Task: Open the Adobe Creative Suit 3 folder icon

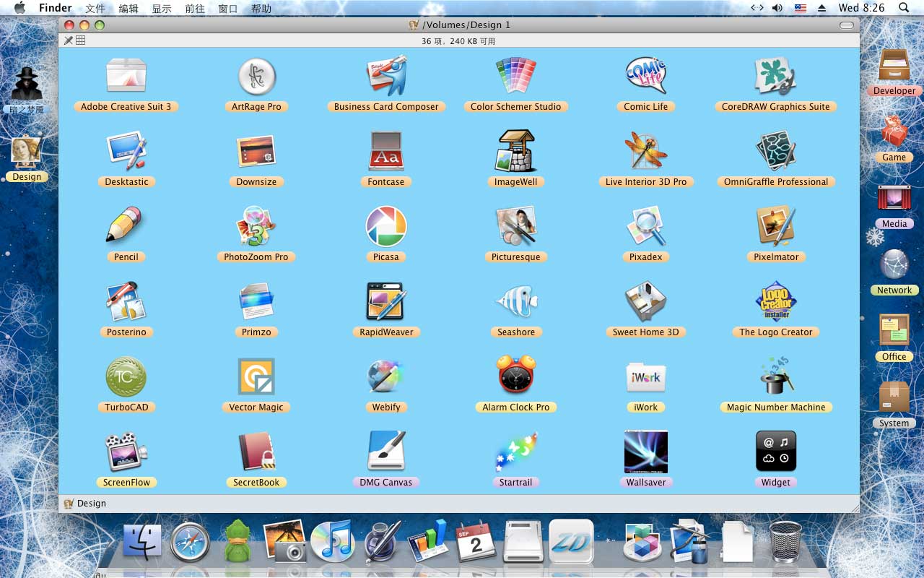Action: (x=126, y=76)
